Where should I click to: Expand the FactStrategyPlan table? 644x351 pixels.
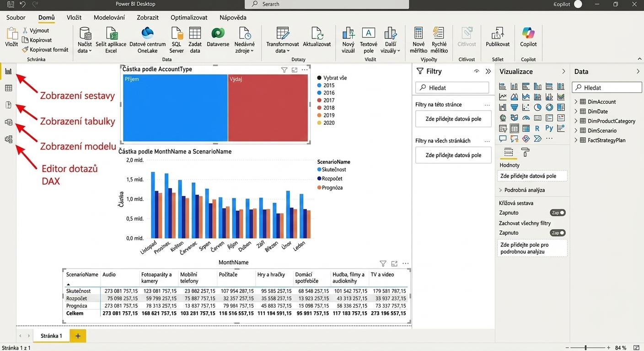coord(576,140)
